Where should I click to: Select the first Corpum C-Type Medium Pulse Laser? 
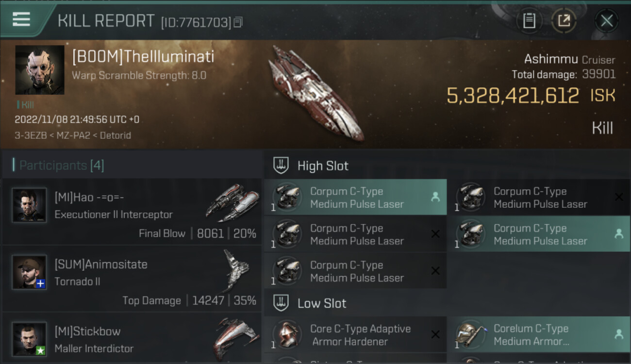(x=355, y=198)
